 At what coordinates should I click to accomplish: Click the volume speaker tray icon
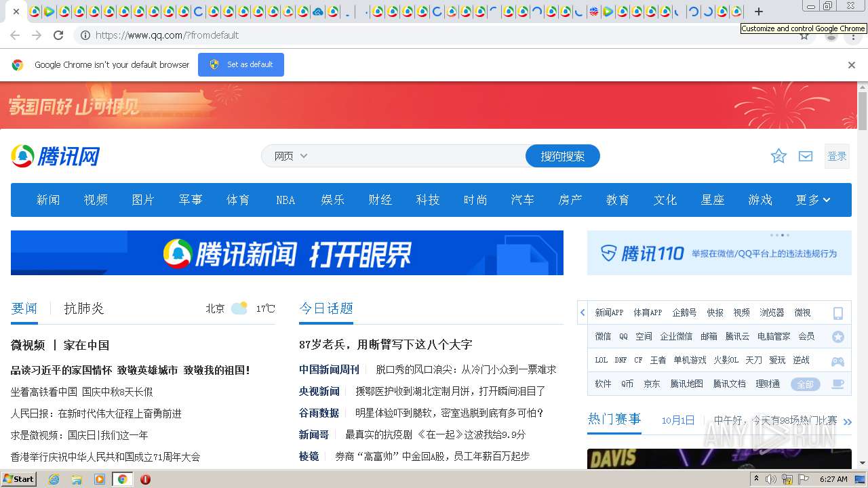pyautogui.click(x=771, y=479)
